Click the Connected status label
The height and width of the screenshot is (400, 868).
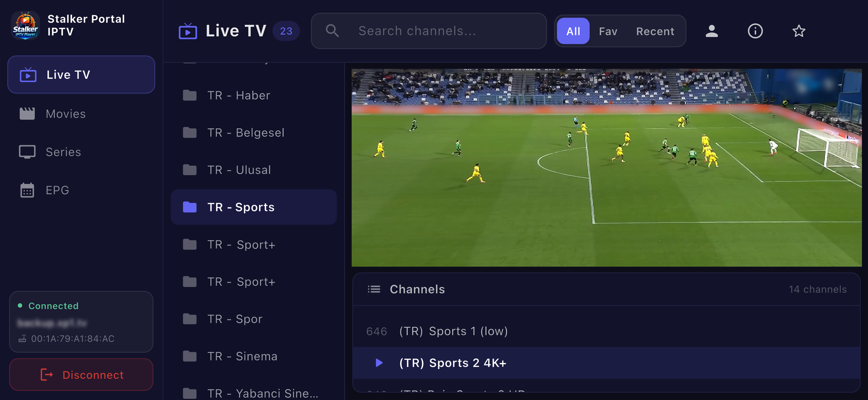[x=53, y=306]
